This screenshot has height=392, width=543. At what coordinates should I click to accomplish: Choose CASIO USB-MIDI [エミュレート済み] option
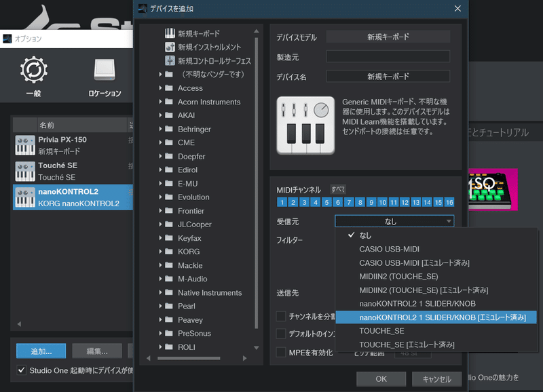pos(436,263)
